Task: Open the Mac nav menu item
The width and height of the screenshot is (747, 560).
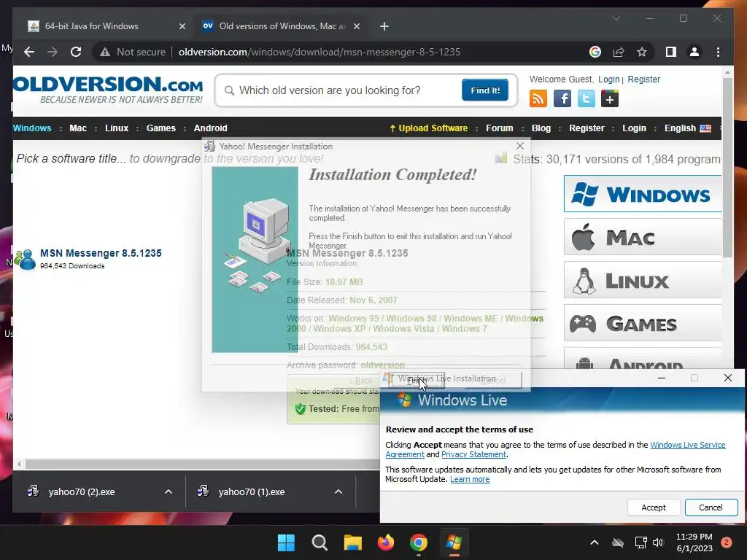Action: [x=78, y=128]
